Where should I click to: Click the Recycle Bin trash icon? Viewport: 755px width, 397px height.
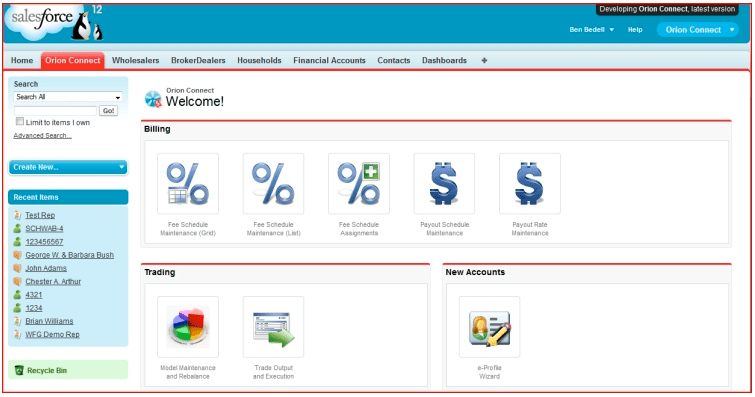(x=19, y=370)
